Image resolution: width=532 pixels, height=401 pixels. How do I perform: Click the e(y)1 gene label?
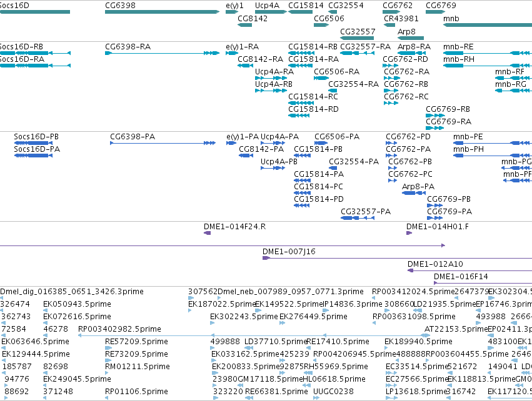pyautogui.click(x=235, y=6)
